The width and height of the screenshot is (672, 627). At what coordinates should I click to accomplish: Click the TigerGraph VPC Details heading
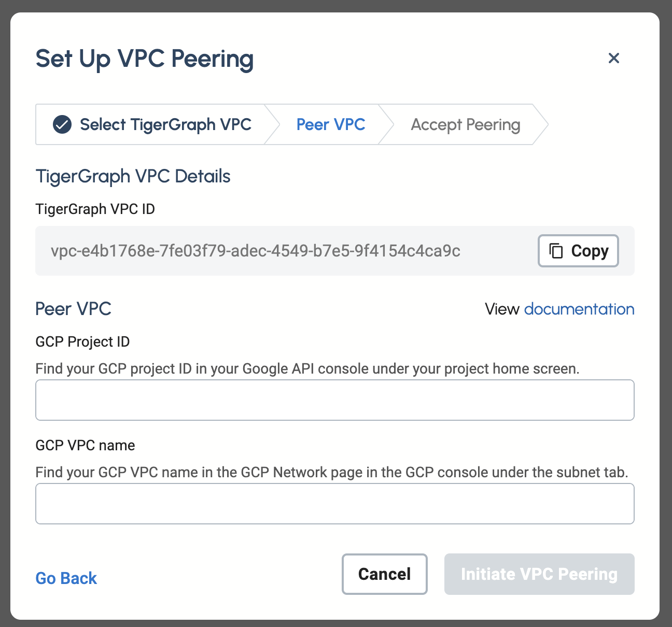(133, 177)
